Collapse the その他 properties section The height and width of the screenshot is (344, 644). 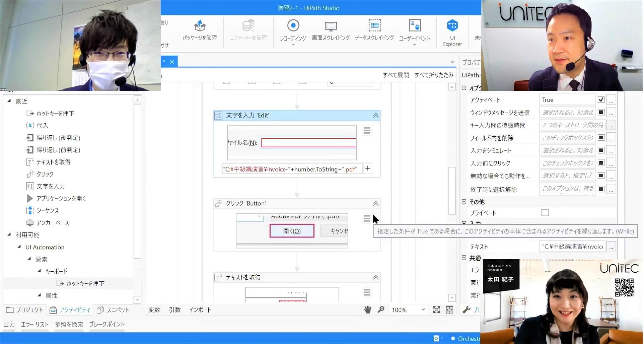(464, 202)
